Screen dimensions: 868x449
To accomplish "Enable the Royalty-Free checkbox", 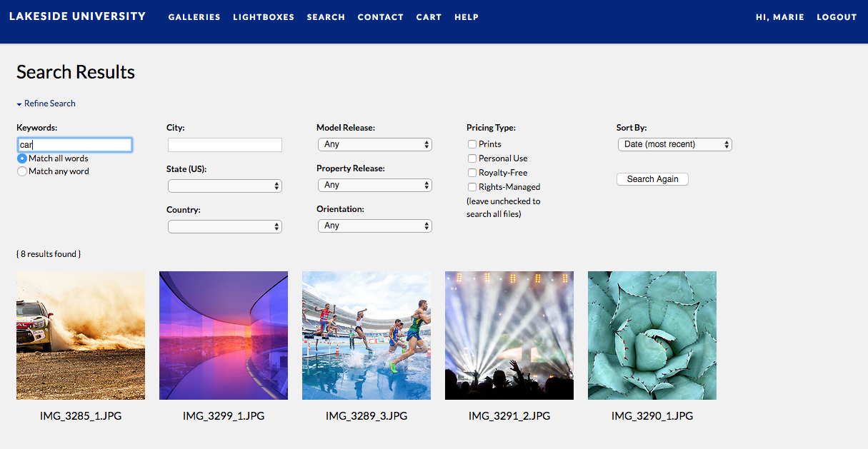I will pyautogui.click(x=472, y=173).
